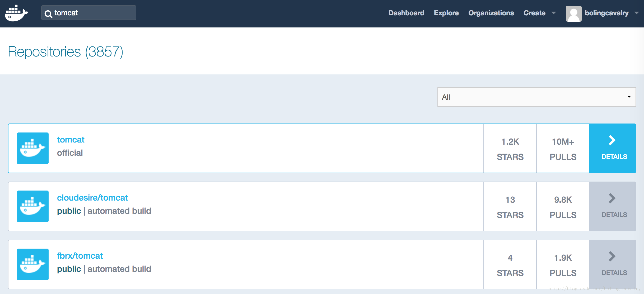Click the tomcat official repository whale icon
This screenshot has height=294, width=644.
(33, 148)
